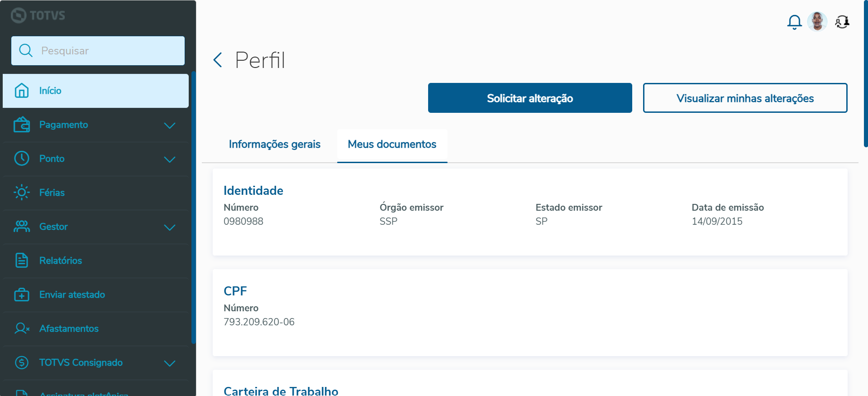The height and width of the screenshot is (396, 868).
Task: Expand the Gestor submenu chevron
Action: tap(170, 227)
